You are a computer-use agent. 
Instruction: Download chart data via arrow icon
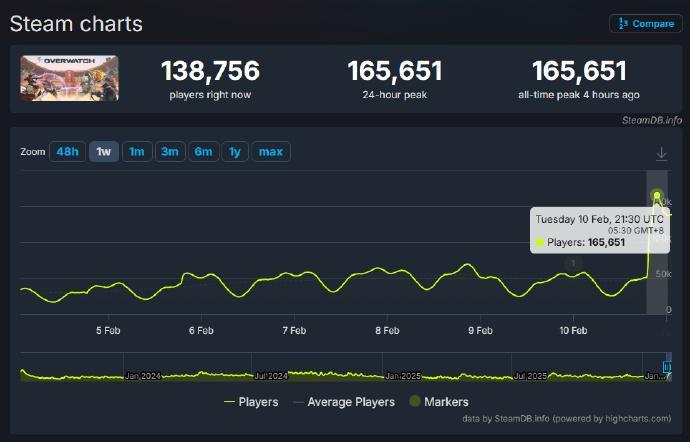pyautogui.click(x=661, y=154)
